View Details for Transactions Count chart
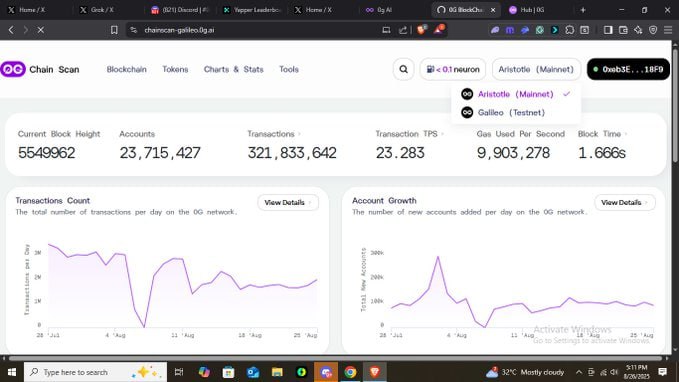This screenshot has width=679, height=382. [288, 202]
